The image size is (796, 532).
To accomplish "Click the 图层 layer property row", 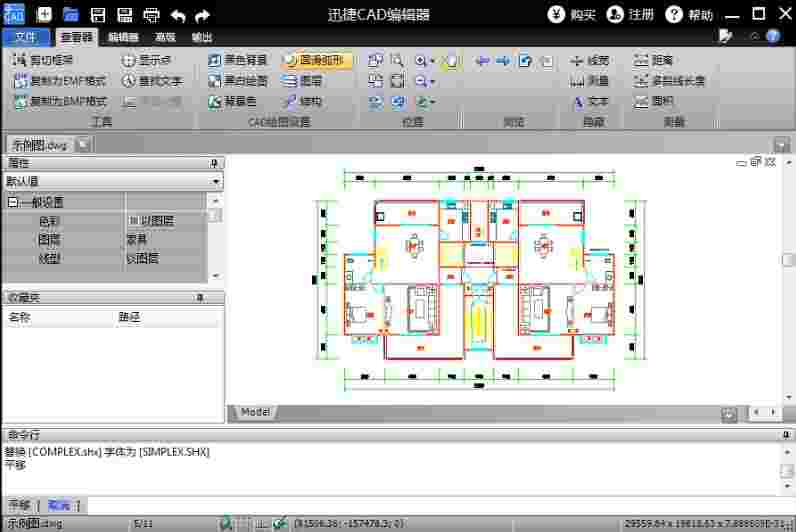I will coord(106,239).
